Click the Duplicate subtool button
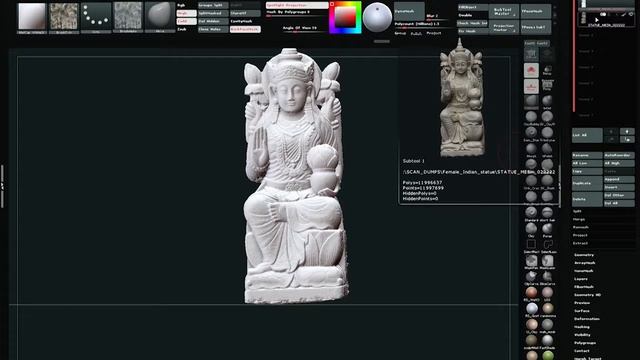 click(x=587, y=183)
